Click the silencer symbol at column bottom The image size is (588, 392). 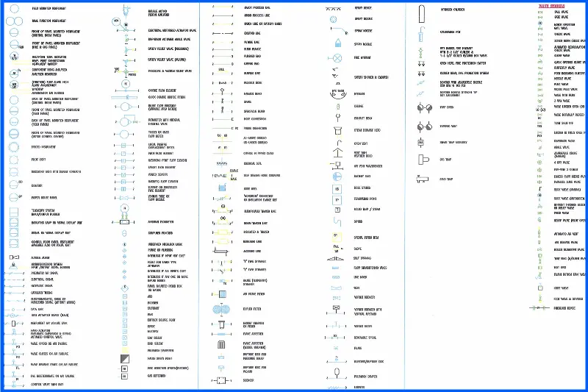220,380
